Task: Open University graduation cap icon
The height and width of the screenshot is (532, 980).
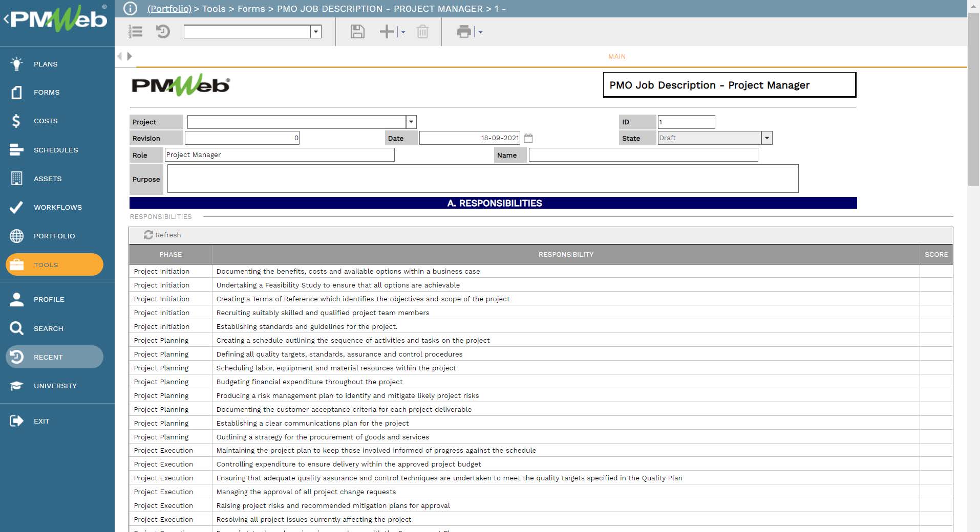Action: pyautogui.click(x=16, y=386)
